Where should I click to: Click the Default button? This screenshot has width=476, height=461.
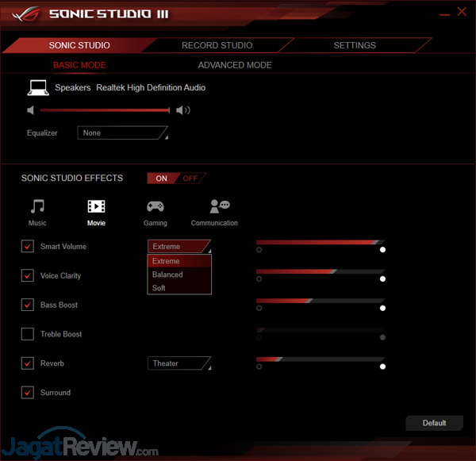pos(434,423)
